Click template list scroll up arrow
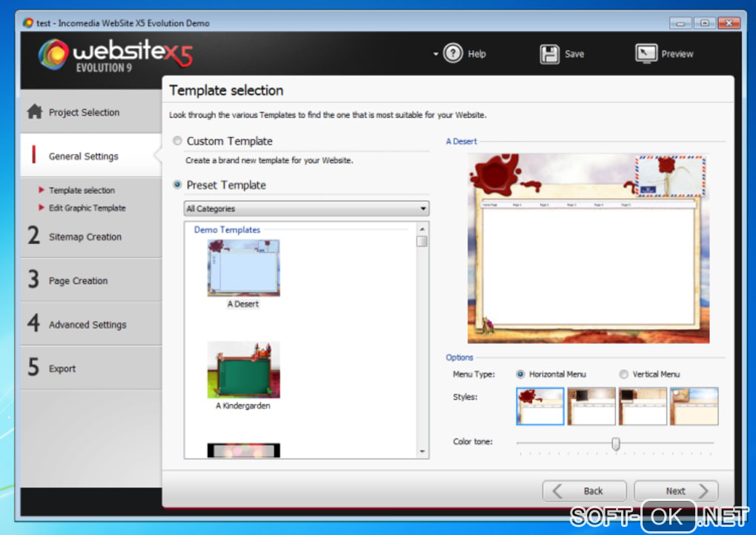 tap(422, 229)
